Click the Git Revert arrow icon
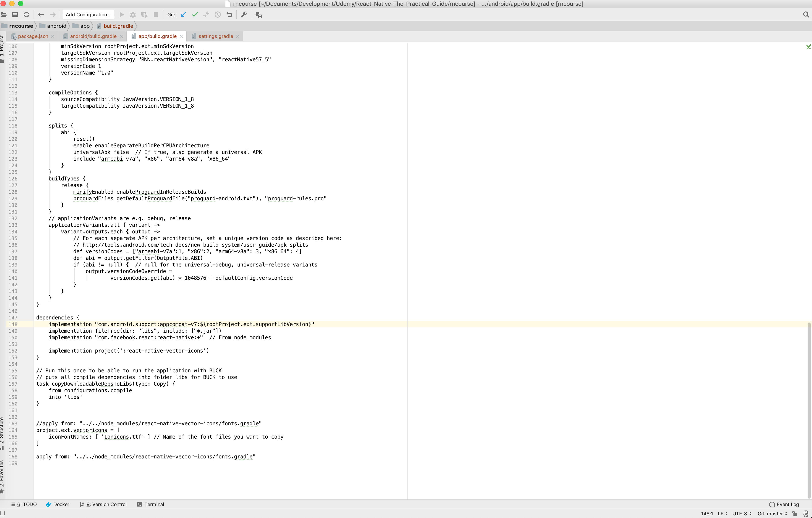 (229, 15)
